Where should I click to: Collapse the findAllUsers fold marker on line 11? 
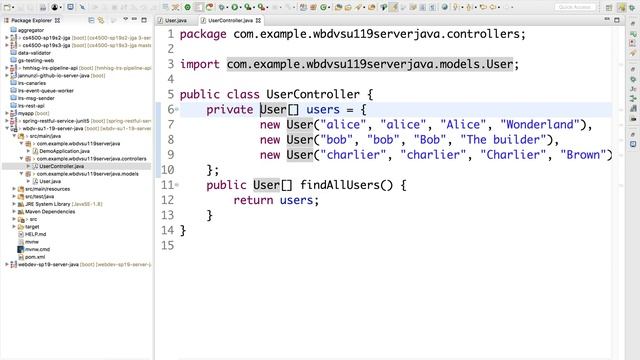coord(177,184)
